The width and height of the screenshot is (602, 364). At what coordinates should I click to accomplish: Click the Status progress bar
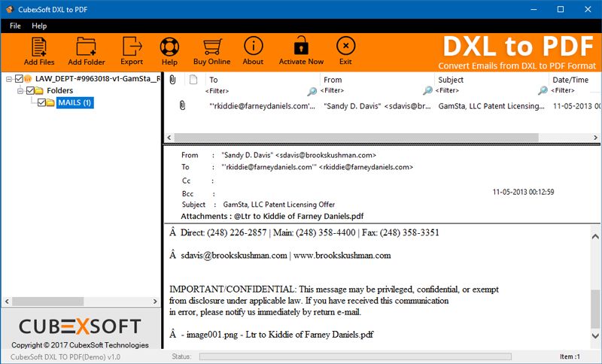pyautogui.click(x=355, y=356)
